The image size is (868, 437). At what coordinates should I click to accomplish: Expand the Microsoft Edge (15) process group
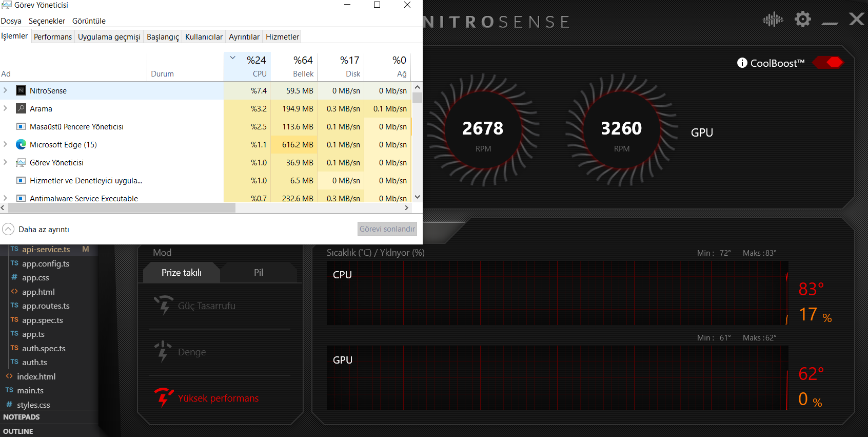[5, 144]
